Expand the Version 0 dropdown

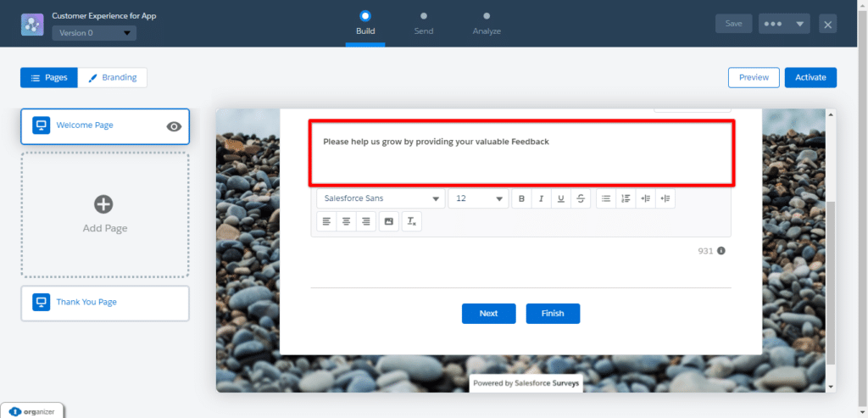[93, 33]
